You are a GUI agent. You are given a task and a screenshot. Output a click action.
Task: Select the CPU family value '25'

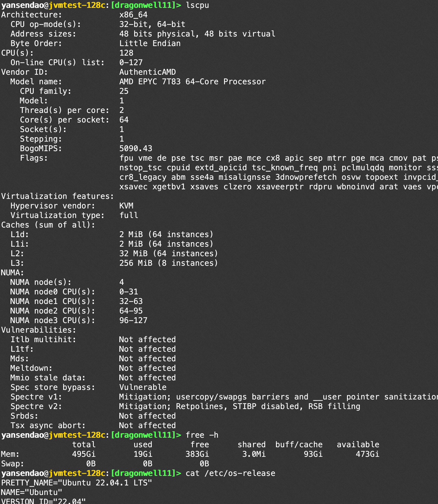point(124,91)
